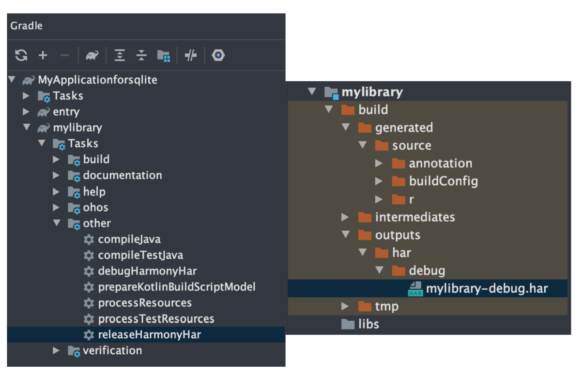
Task: Click the Expand All toolbar icon
Action: 120,55
